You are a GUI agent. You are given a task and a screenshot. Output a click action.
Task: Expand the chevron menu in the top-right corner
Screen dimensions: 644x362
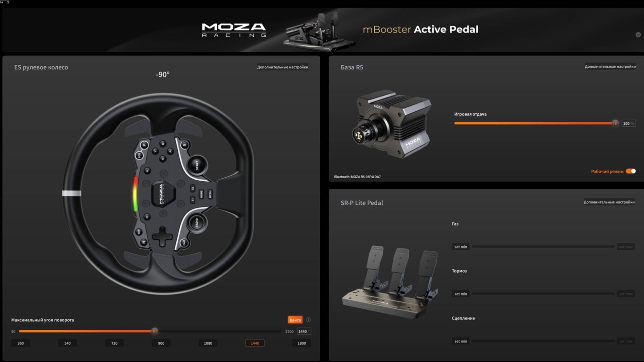click(638, 35)
